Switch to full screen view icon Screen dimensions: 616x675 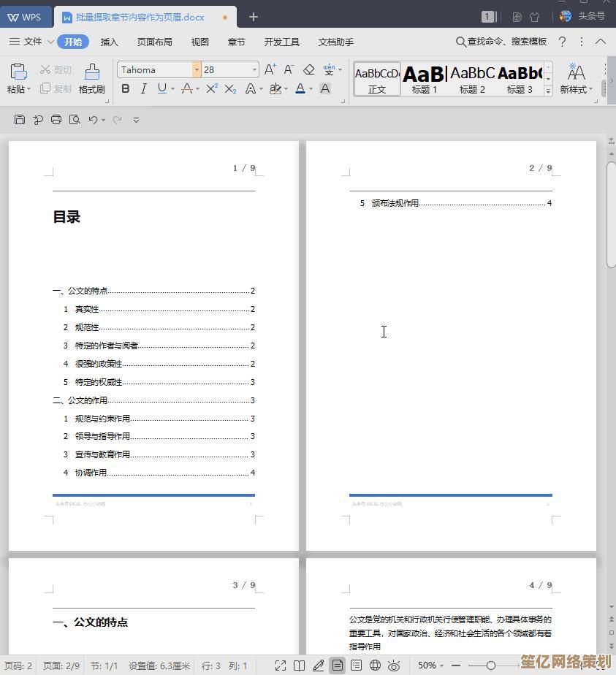tap(280, 666)
